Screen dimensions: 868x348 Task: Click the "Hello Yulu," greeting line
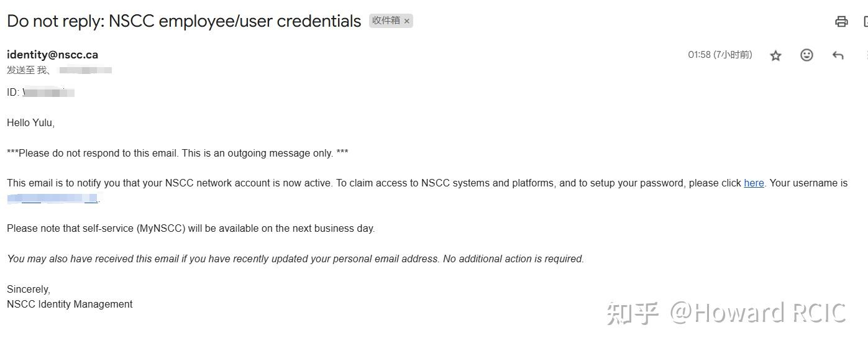[31, 123]
